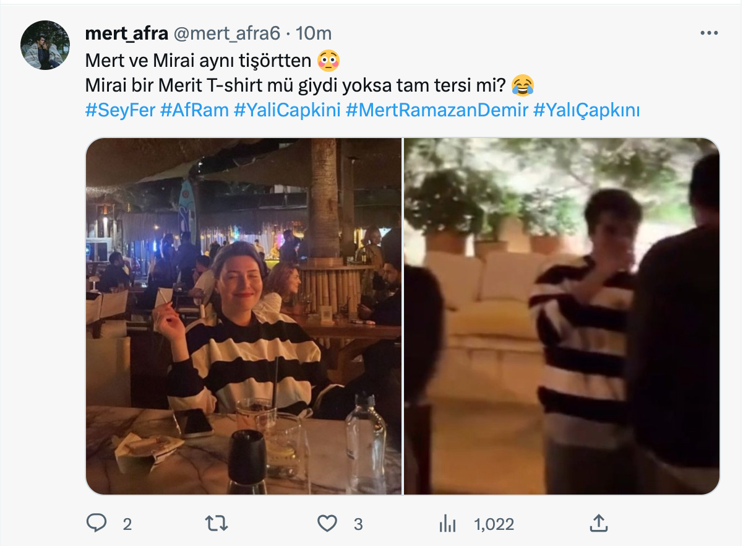Viewport: 756px width, 546px height.
Task: Click the reply count 2
Action: [127, 525]
